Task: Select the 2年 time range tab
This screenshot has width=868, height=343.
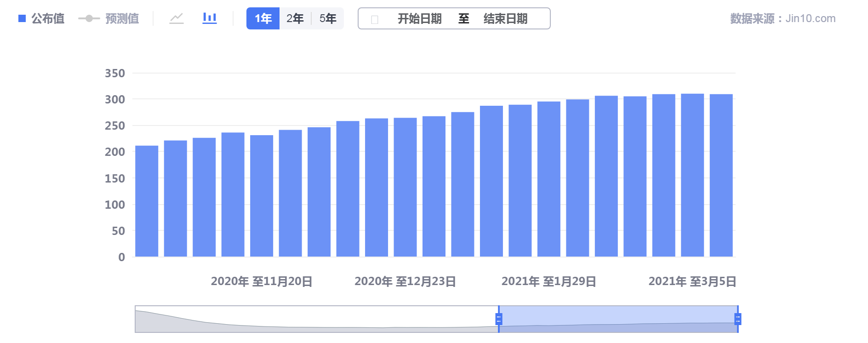Action: tap(295, 18)
